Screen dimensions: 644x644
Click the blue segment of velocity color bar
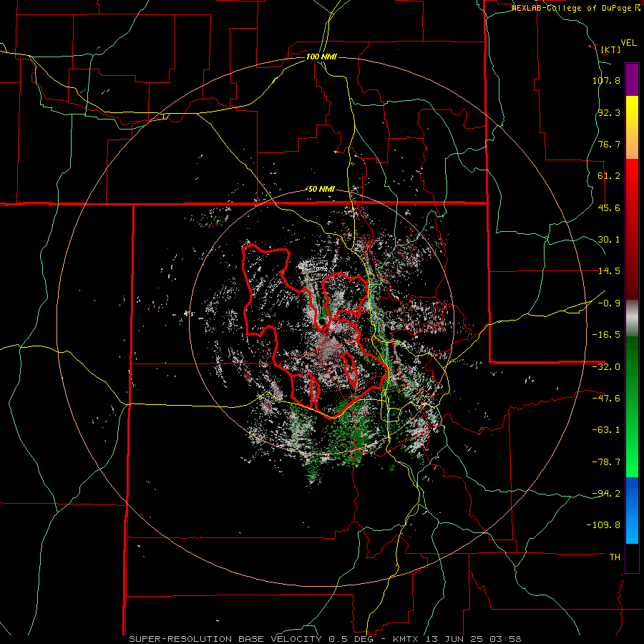[x=632, y=510]
